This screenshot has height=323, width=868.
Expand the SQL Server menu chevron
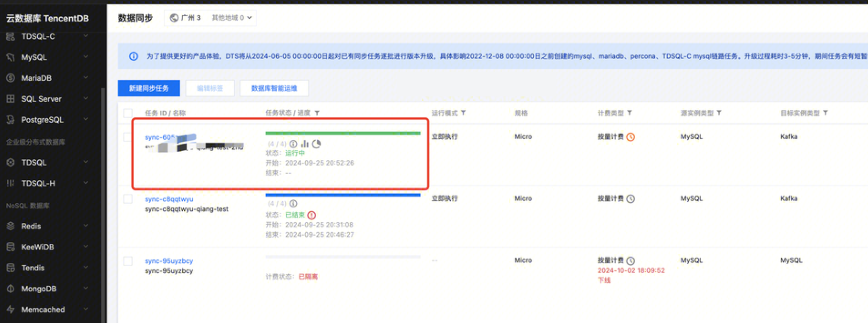[86, 98]
